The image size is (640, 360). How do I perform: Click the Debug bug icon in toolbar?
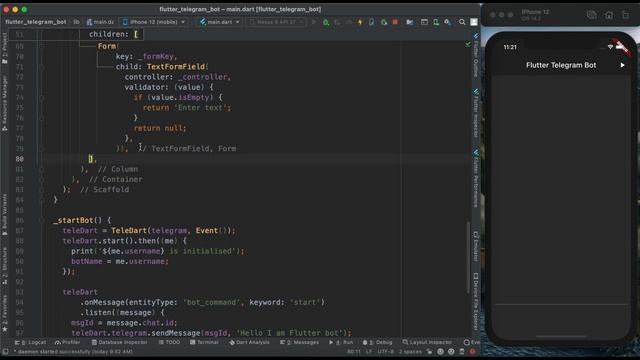pos(326,22)
